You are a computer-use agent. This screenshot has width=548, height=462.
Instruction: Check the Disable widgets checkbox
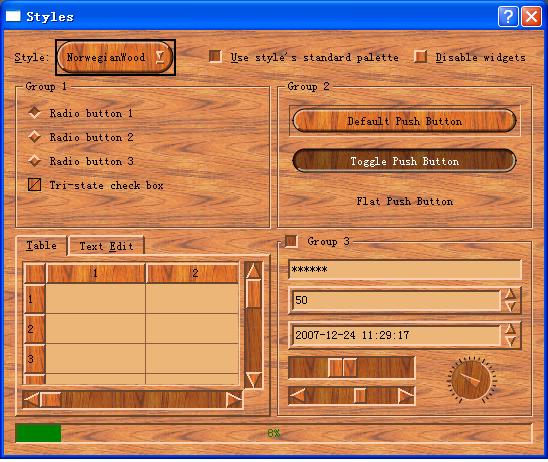(x=420, y=56)
